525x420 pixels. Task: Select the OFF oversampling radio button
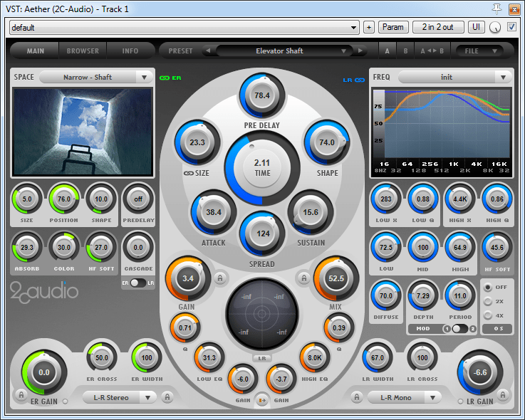(x=488, y=287)
